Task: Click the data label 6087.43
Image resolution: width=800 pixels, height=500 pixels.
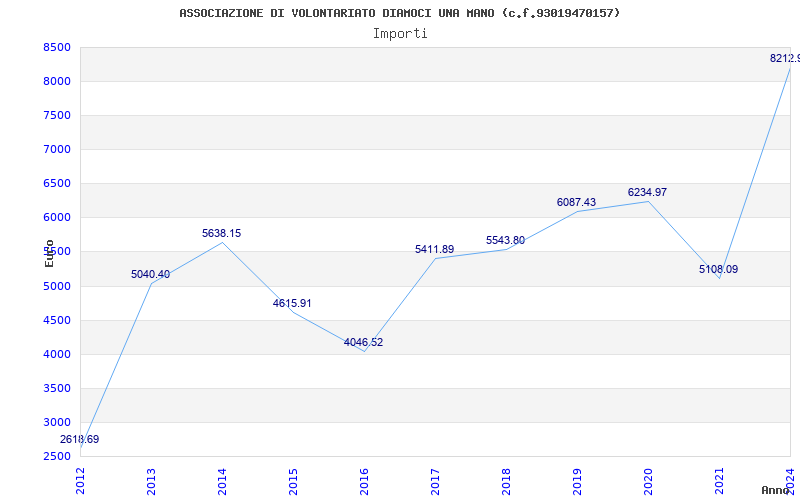Action: pos(576,203)
